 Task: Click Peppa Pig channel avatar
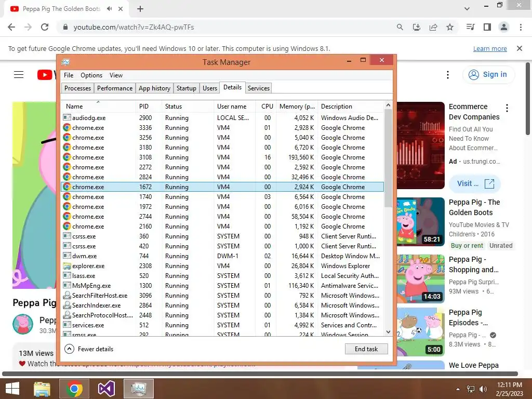click(x=23, y=324)
